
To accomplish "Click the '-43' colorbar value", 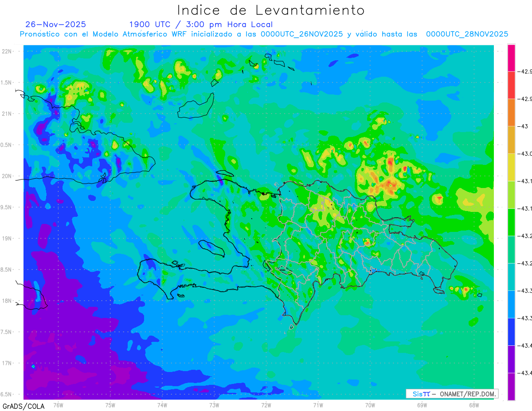I will [x=523, y=126].
